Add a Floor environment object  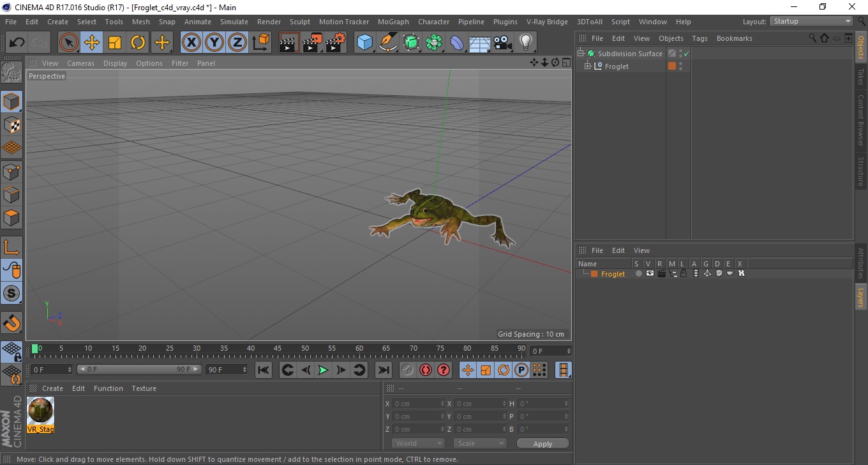479,43
